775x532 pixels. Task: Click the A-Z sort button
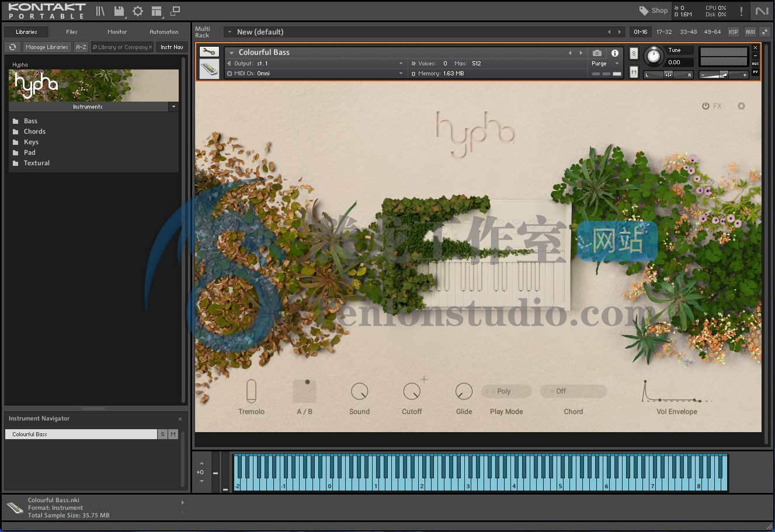tap(81, 47)
